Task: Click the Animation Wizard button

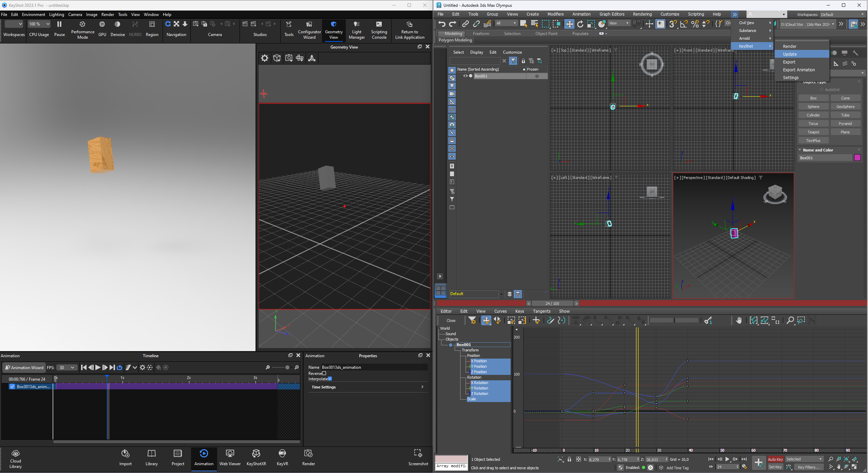Action: coord(24,367)
